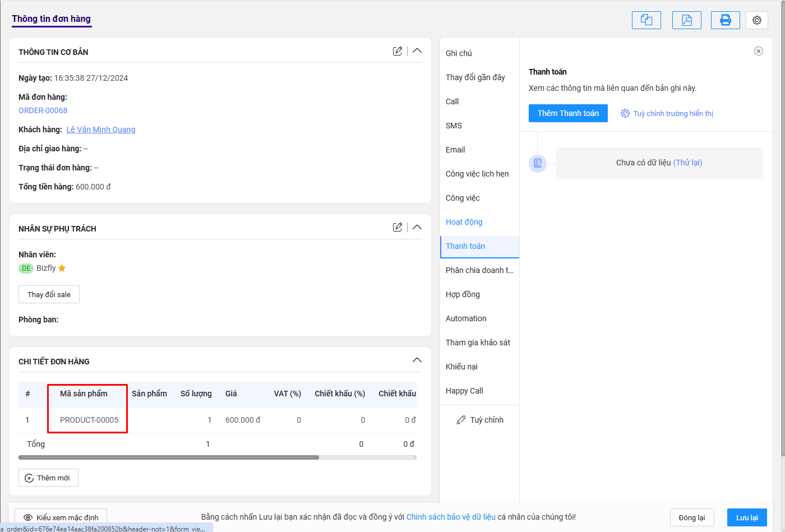This screenshot has height=532, width=785.
Task: Click the DE avatar badge of Bizfly
Action: click(x=26, y=269)
